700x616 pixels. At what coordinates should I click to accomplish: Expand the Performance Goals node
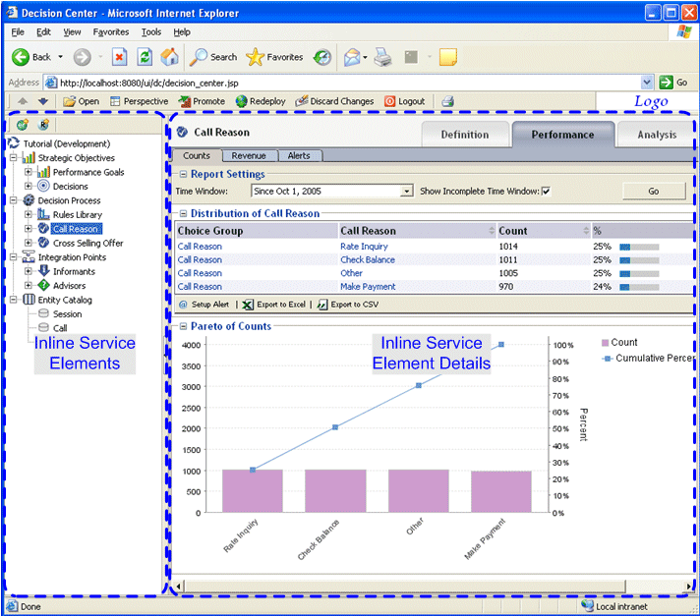[x=29, y=172]
